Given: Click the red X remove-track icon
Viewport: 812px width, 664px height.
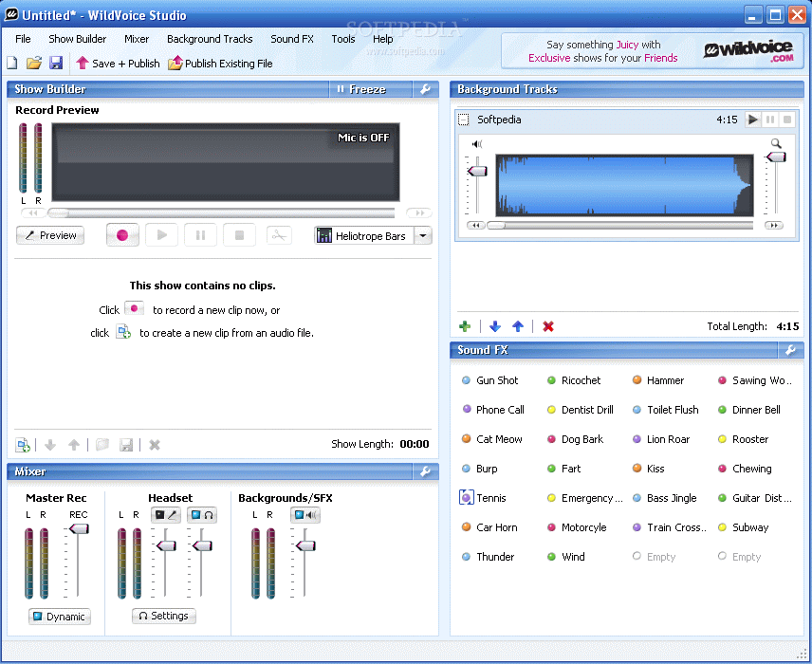Looking at the screenshot, I should click(548, 326).
